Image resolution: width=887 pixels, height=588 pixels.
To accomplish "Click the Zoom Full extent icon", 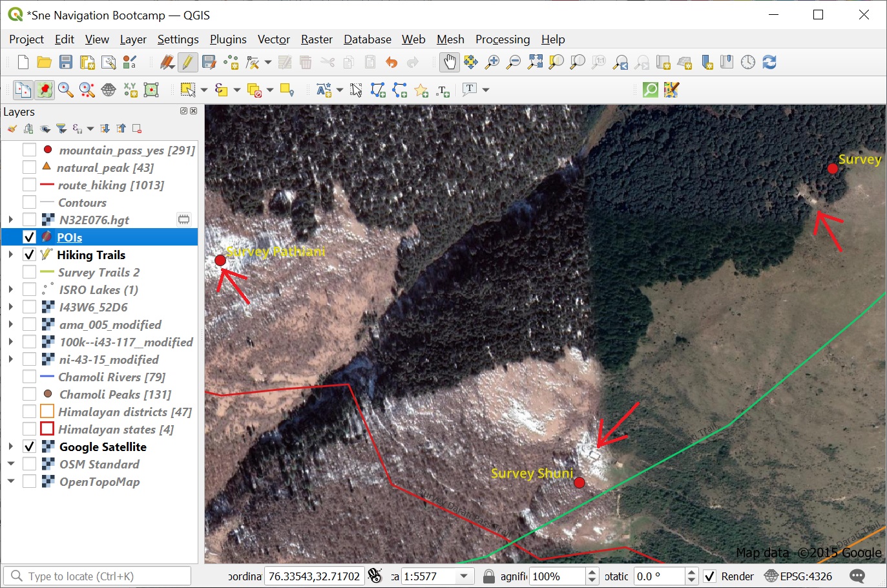I will 535,62.
